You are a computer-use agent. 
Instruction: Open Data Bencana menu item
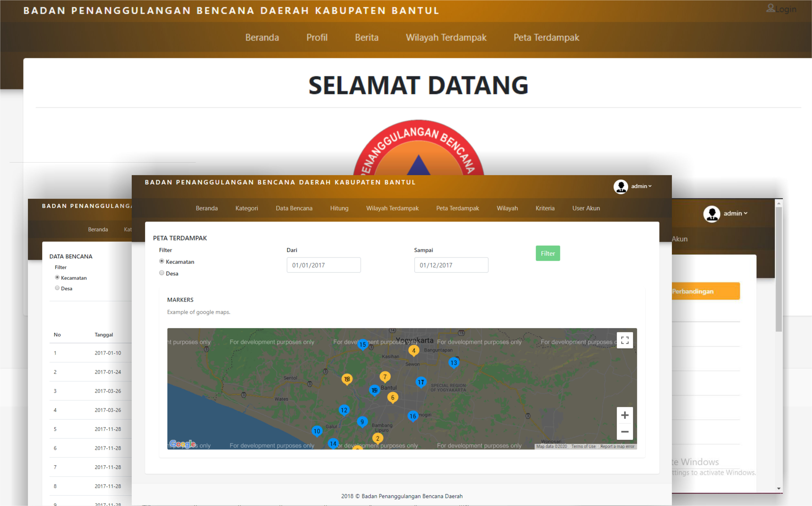(x=293, y=208)
